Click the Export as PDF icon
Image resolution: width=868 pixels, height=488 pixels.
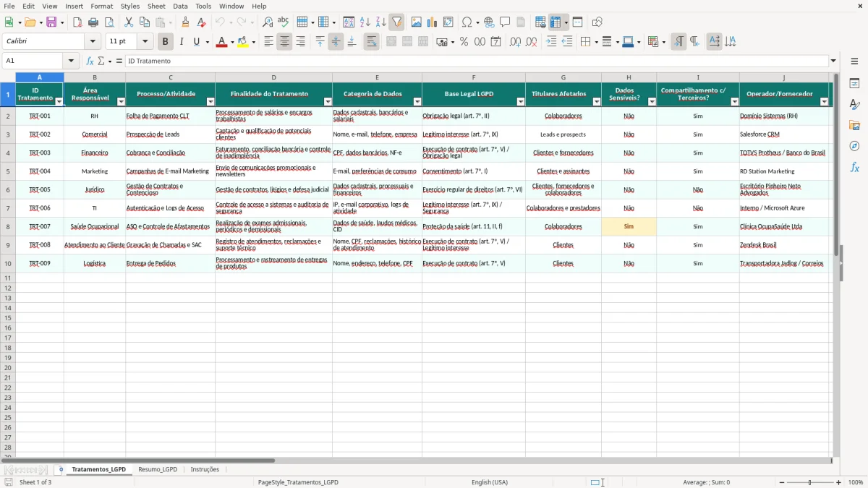coord(77,22)
